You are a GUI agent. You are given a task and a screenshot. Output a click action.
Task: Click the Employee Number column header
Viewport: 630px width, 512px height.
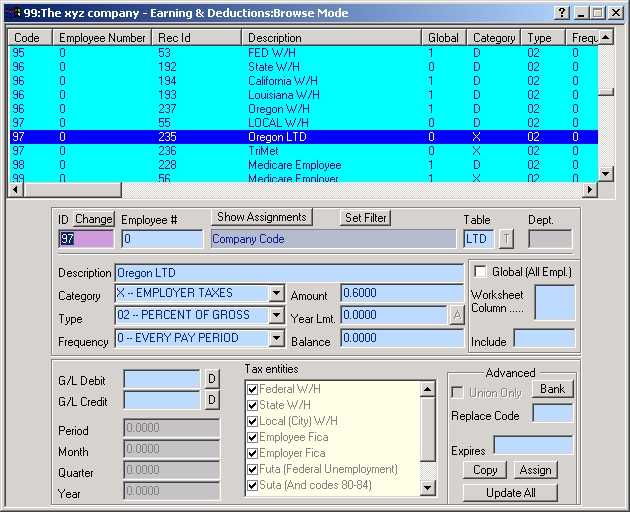pyautogui.click(x=103, y=37)
